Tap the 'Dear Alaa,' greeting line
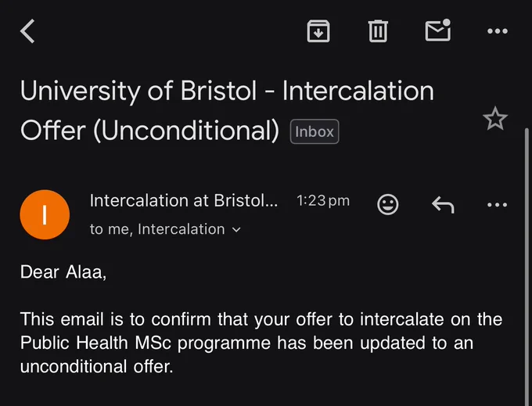 pyautogui.click(x=63, y=272)
